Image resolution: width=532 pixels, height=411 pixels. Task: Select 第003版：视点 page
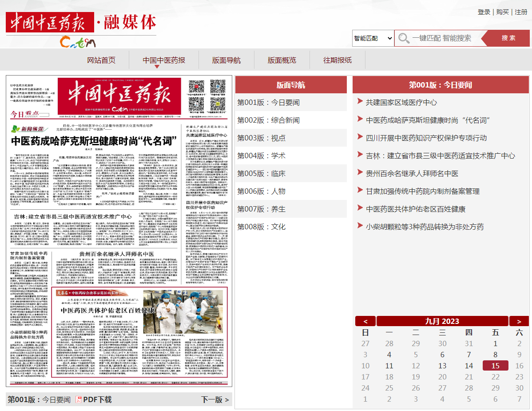291,138
